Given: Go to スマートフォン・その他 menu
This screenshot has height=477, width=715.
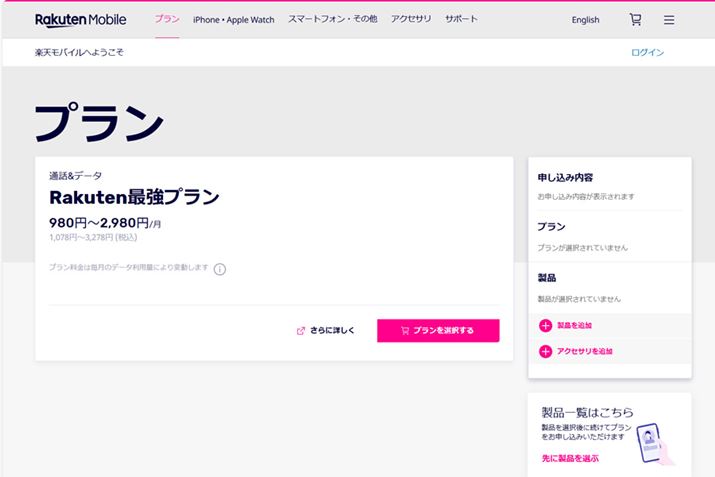Looking at the screenshot, I should (334, 19).
